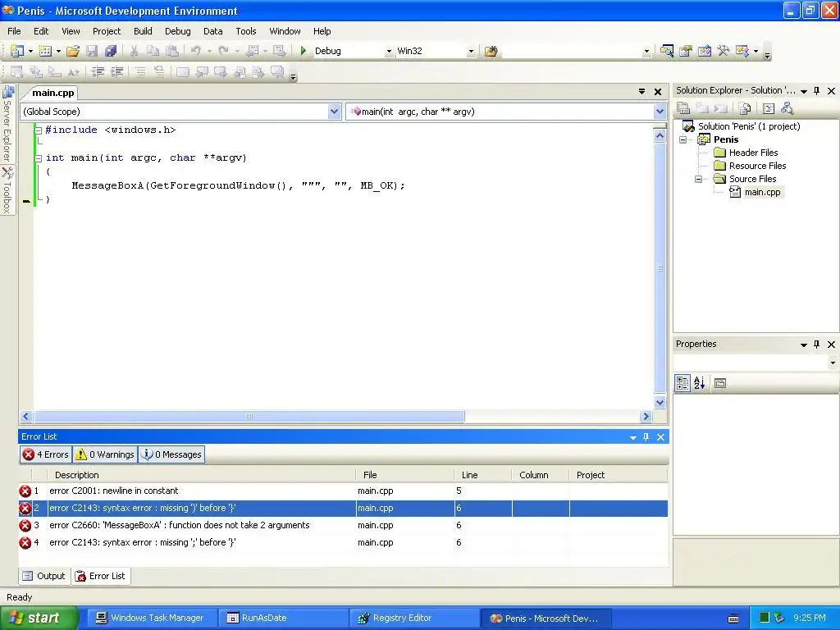Open Properties Window from toolbar icon
This screenshot has width=840, height=630.
(686, 51)
